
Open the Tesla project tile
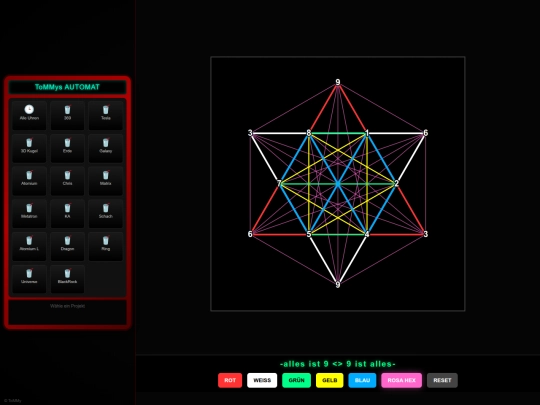[106, 115]
